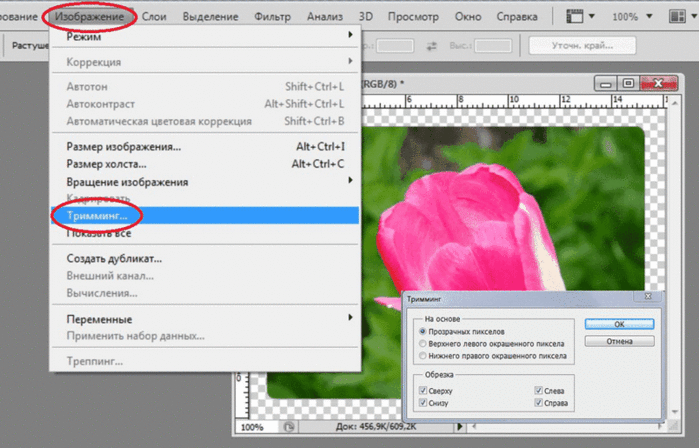Choose Создать дубликат menu entry

(x=205, y=259)
